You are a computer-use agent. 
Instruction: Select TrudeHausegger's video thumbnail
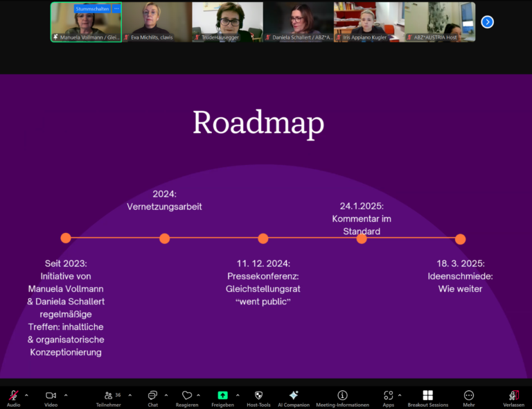click(x=227, y=22)
